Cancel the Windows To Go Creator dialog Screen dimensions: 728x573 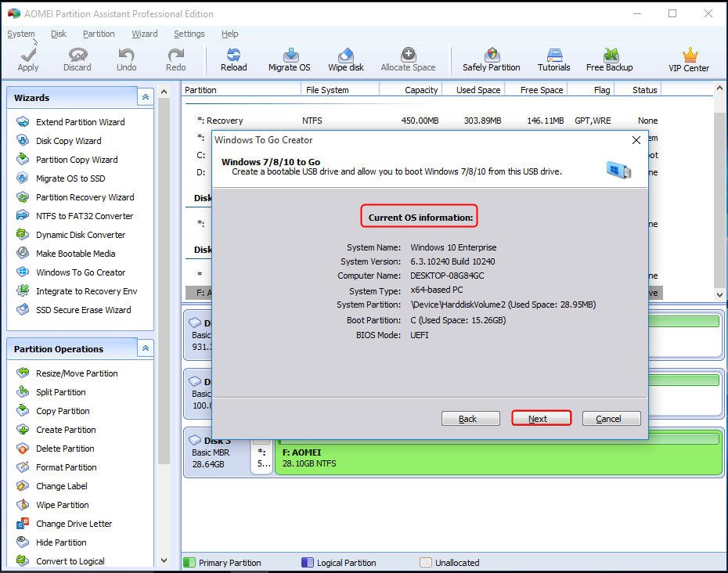(611, 418)
